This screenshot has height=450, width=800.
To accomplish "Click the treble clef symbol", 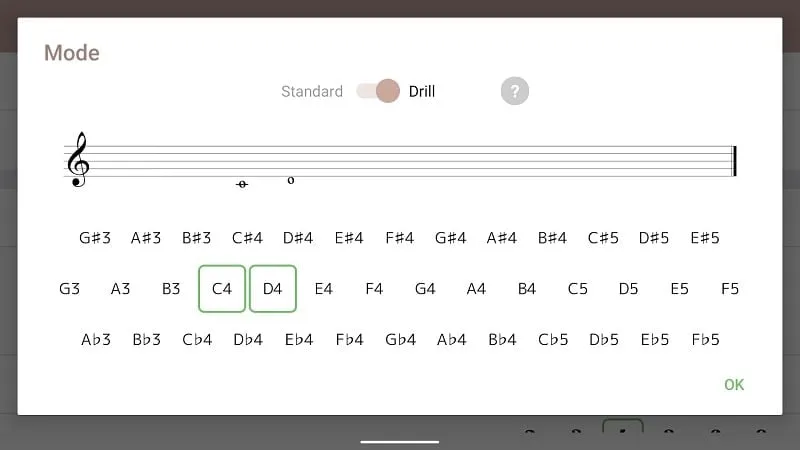I will point(78,160).
